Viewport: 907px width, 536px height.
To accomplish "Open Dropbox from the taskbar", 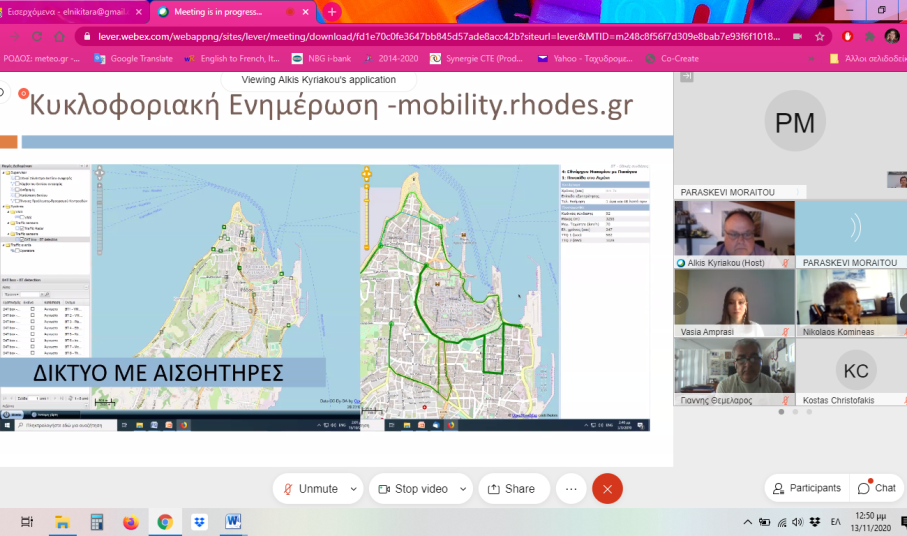I will [199, 522].
